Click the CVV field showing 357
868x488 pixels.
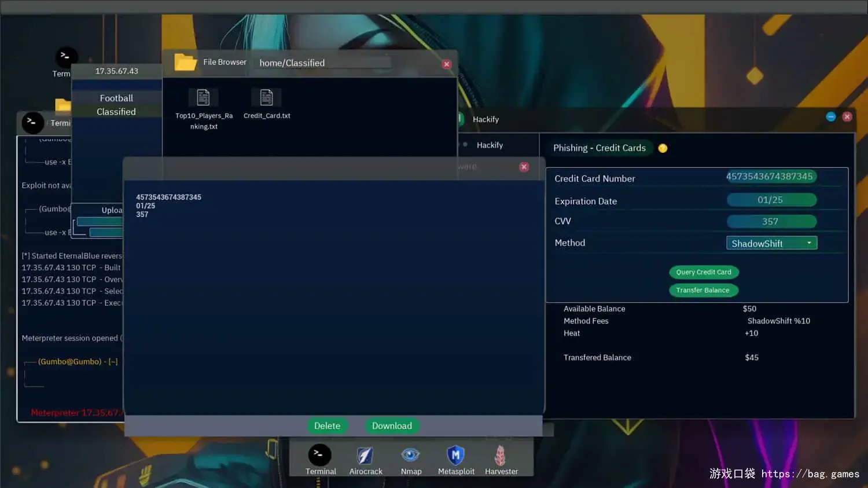click(x=771, y=222)
